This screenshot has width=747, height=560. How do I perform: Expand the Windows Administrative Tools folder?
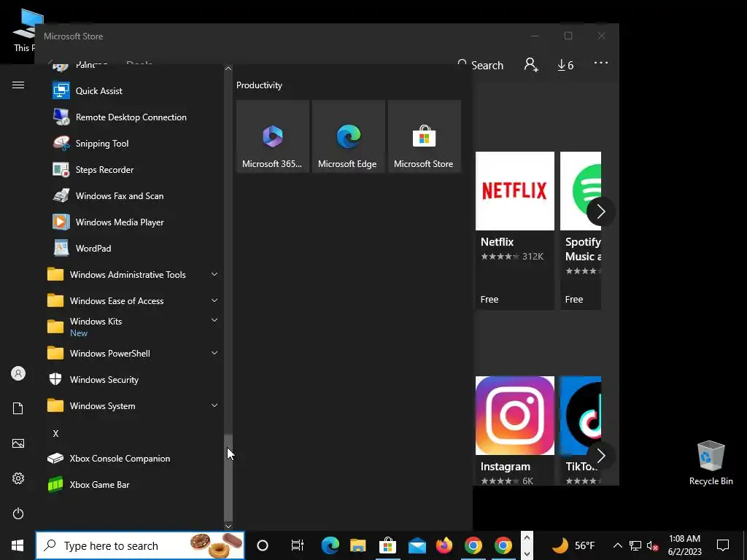(x=133, y=274)
